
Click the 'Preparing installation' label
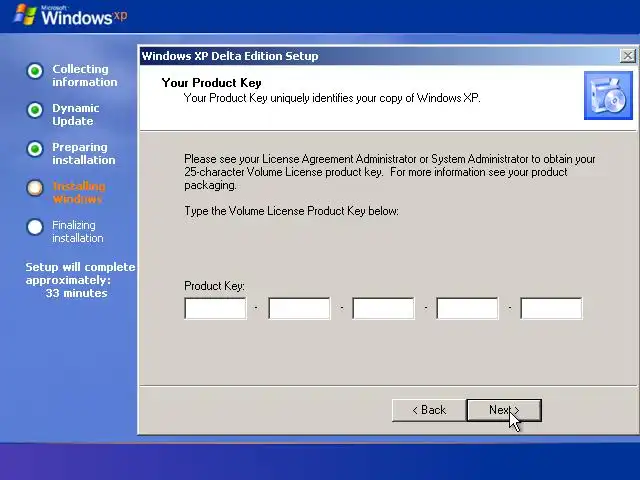(84, 153)
